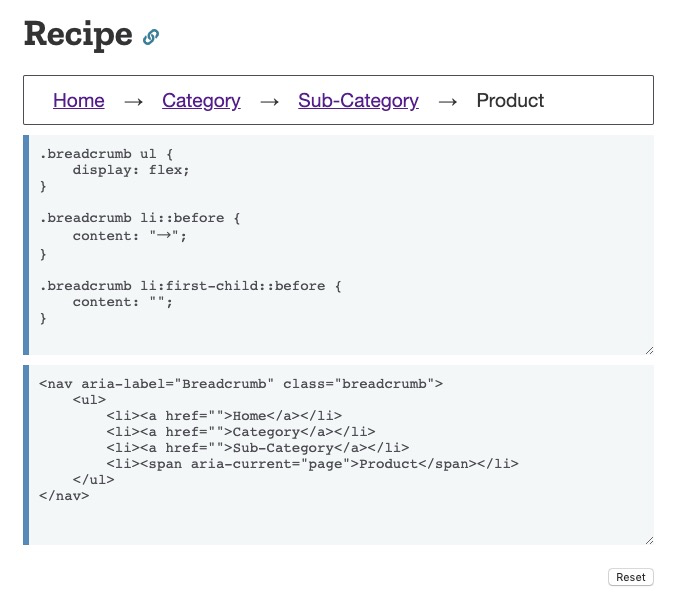696x600 pixels.
Task: Place cursor on display: flex line
Action: (131, 170)
